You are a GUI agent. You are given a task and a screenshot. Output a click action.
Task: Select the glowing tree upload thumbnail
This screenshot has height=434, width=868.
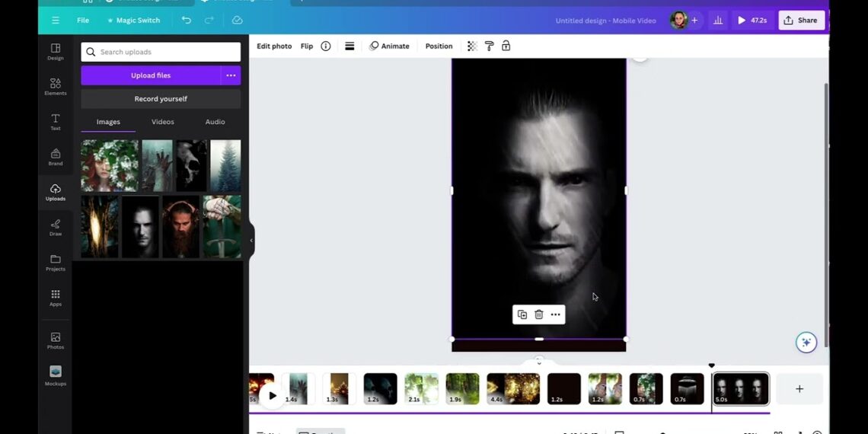click(100, 226)
